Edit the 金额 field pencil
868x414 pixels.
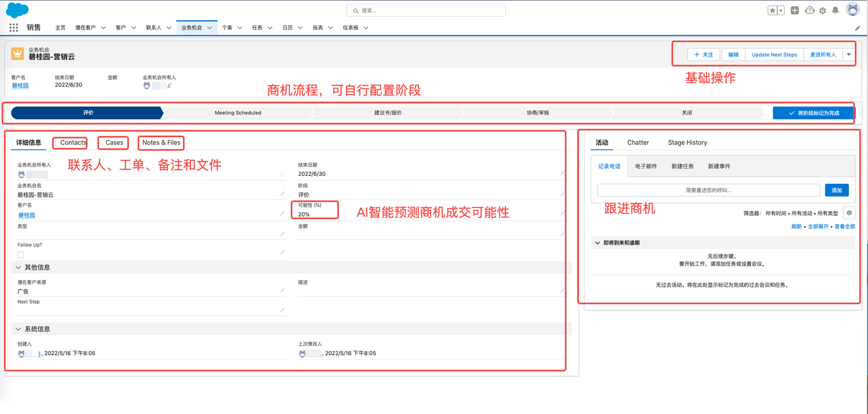[562, 234]
